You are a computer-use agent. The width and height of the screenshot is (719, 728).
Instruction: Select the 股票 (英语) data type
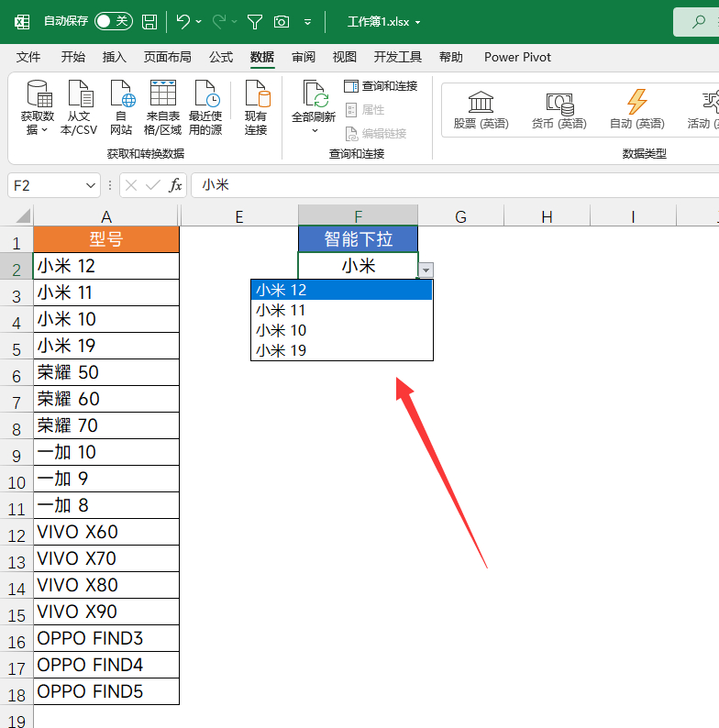481,110
